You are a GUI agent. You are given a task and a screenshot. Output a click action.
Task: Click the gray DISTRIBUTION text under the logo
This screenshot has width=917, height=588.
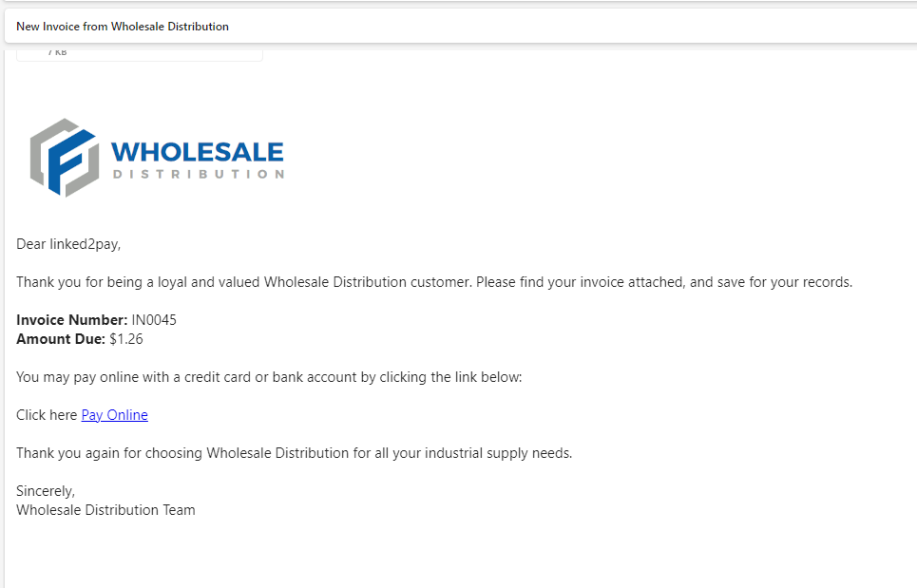[198, 175]
